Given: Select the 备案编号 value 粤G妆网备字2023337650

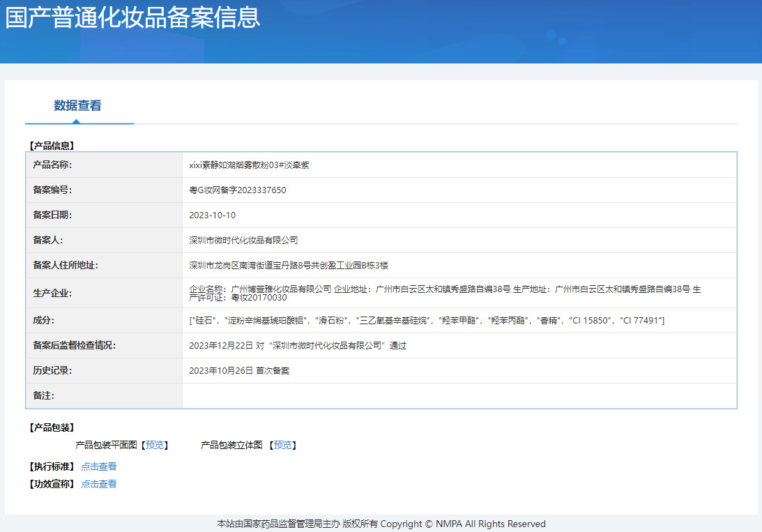Looking at the screenshot, I should point(238,190).
